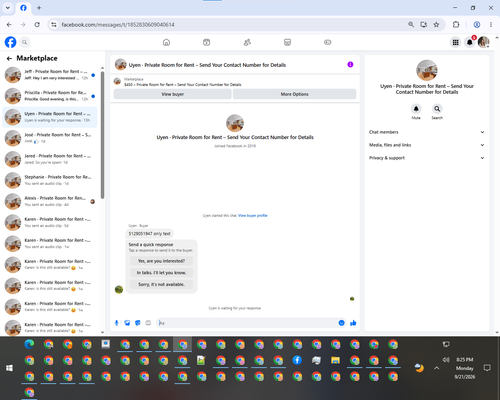Mute this conversation with bell icon
This screenshot has width=500, height=400.
click(x=416, y=109)
